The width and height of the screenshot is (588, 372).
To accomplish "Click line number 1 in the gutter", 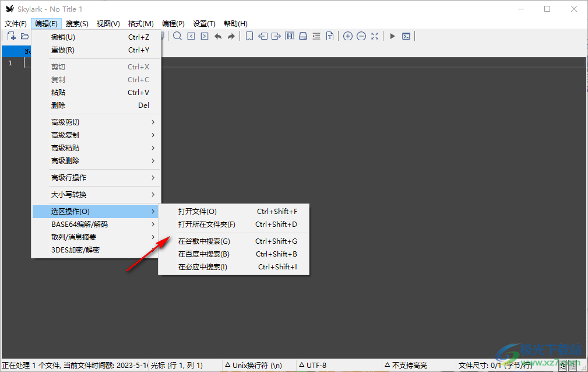I will [x=10, y=63].
